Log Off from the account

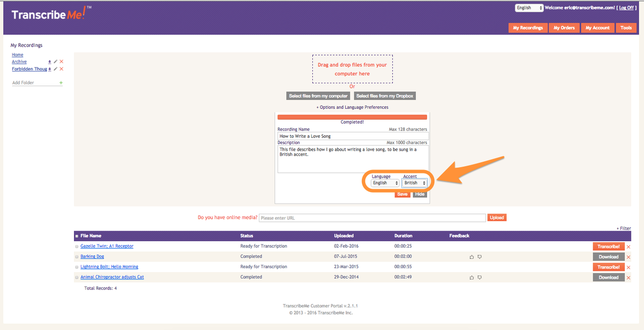point(626,8)
